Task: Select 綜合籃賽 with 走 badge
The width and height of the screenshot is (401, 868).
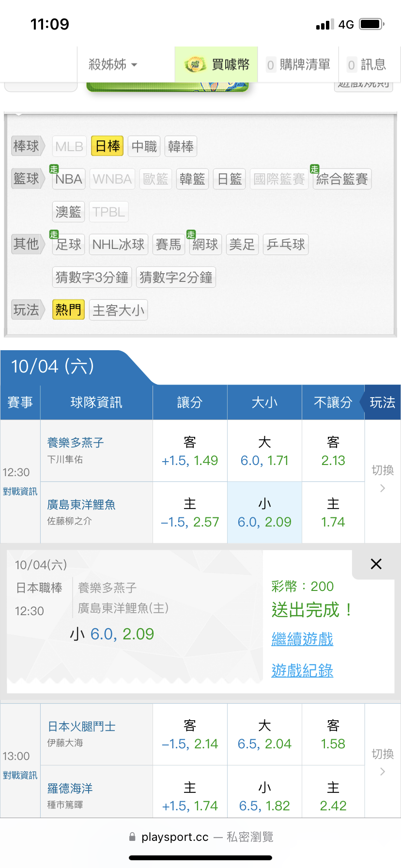Action: pos(342,179)
